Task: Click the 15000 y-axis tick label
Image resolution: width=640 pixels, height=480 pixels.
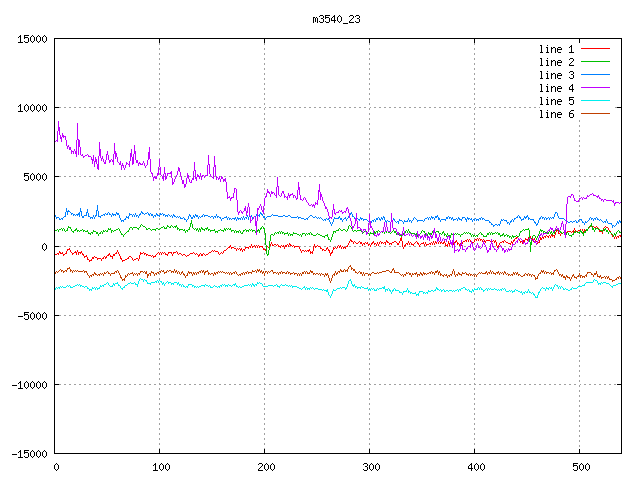Action: [32, 39]
